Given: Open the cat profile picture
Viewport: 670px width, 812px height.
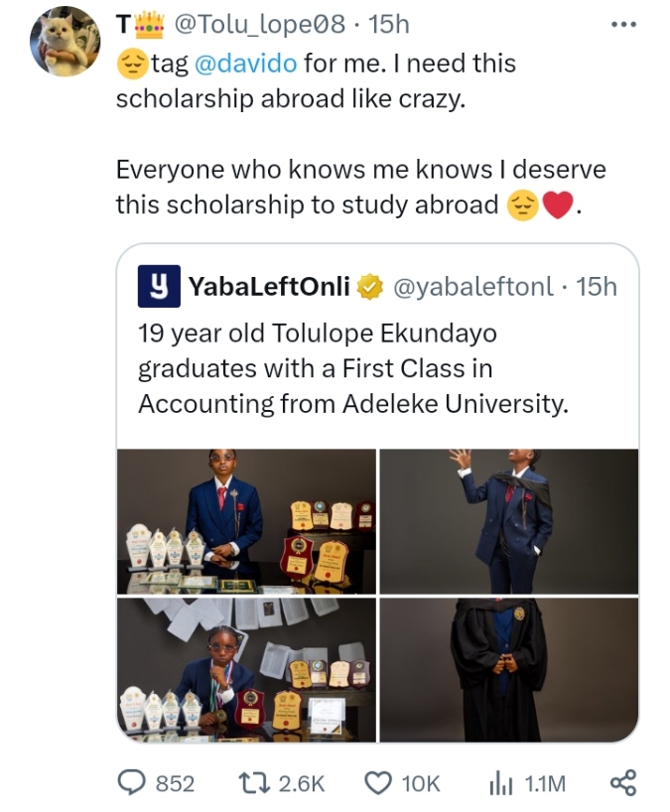Looking at the screenshot, I should [66, 42].
